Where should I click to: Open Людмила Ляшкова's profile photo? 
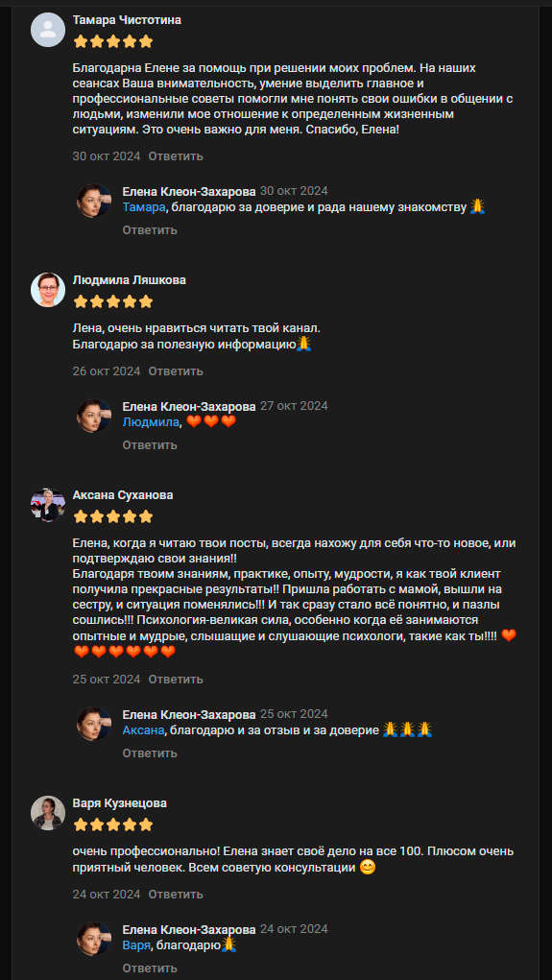tap(48, 289)
